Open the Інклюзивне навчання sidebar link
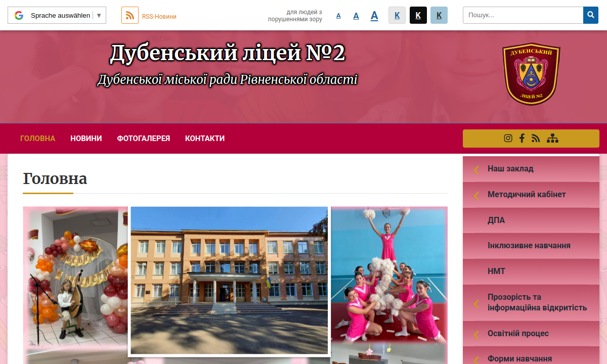Viewport: 607px width, 364px height. 529,246
